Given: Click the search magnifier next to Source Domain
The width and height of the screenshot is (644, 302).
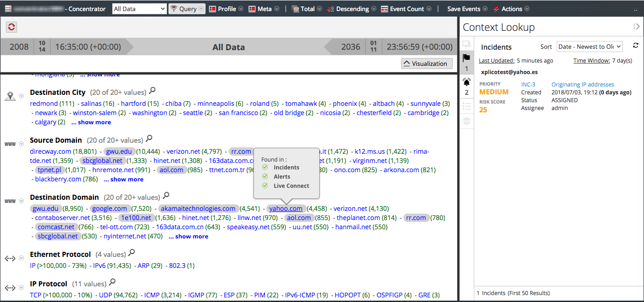Looking at the screenshot, I should [x=149, y=139].
